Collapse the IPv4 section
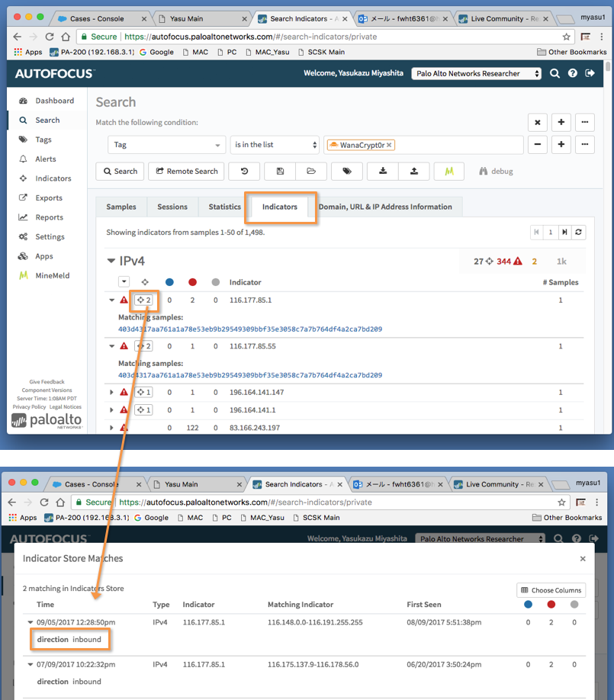 tap(111, 261)
